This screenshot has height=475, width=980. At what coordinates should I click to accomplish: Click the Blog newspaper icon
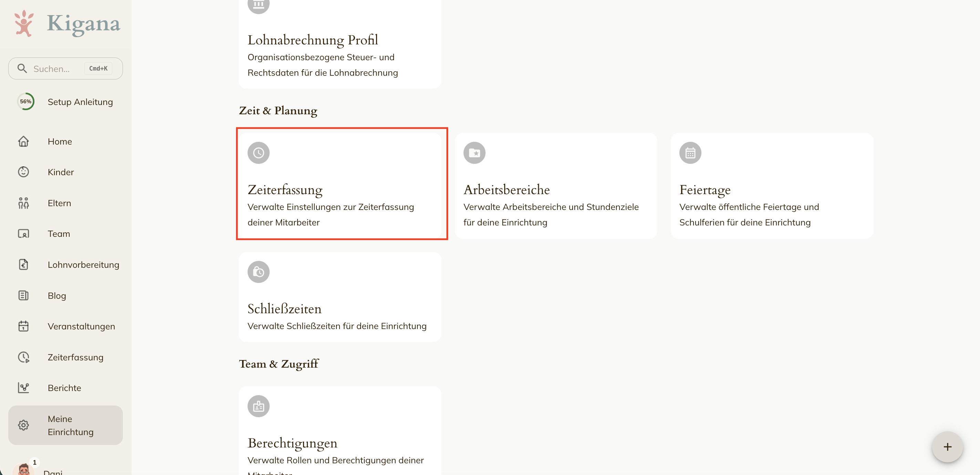23,295
